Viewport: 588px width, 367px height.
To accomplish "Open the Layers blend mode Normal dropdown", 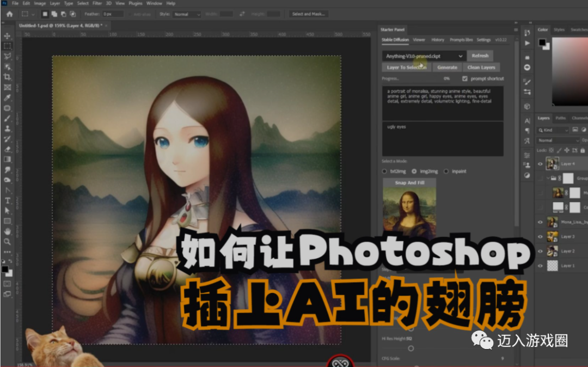I will [559, 140].
